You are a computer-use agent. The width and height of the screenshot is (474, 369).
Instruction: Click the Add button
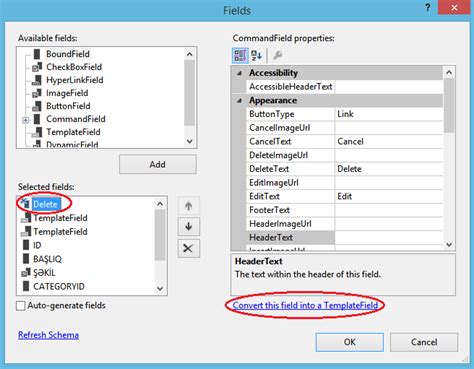tap(158, 164)
